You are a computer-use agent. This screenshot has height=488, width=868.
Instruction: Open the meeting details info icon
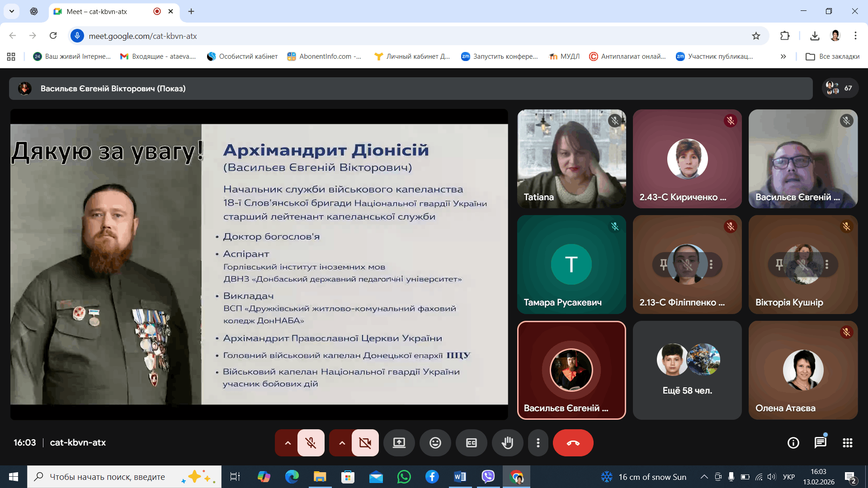pos(793,443)
